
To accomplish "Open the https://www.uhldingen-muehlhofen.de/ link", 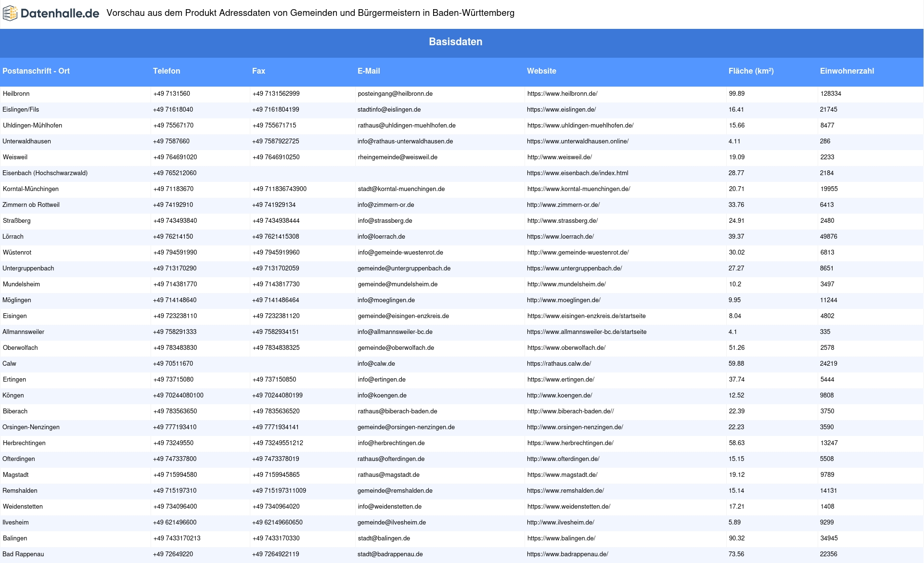I will coord(580,126).
